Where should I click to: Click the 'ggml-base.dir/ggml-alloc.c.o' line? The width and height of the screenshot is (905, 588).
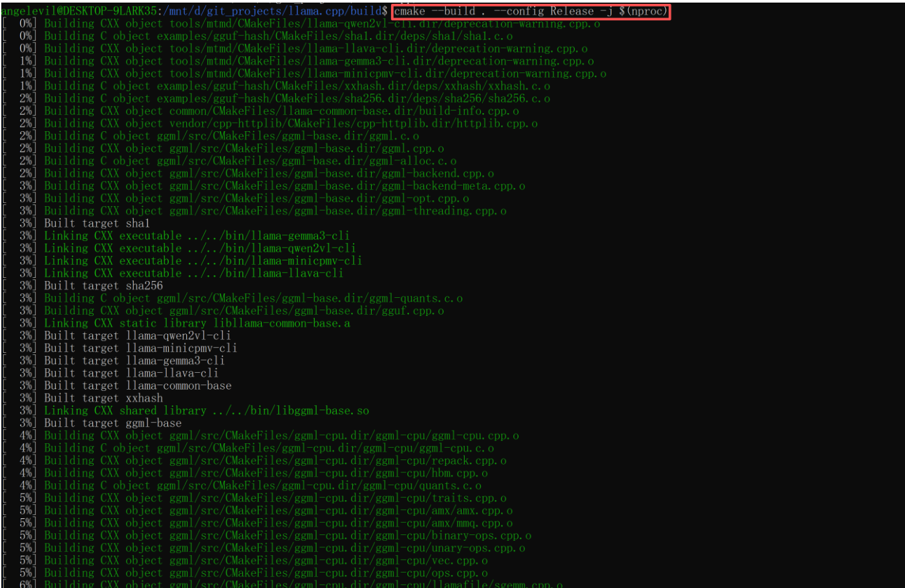[229, 161]
